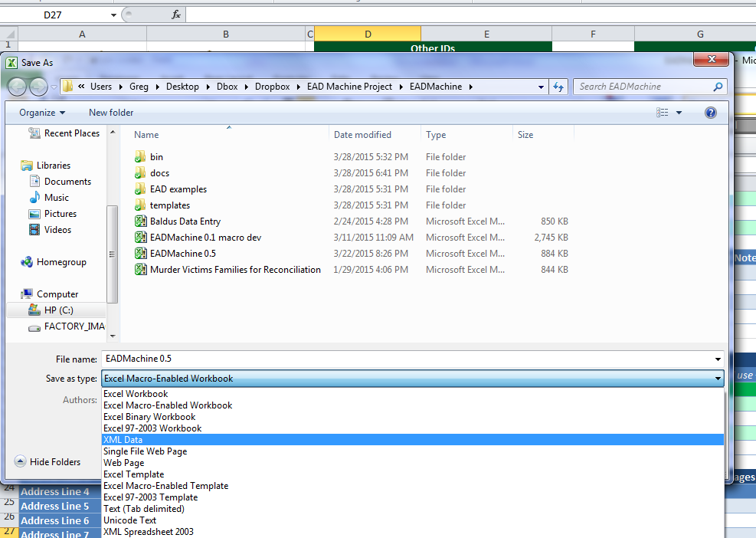The width and height of the screenshot is (756, 538).
Task: Choose Unicode Text file type
Action: [413, 520]
